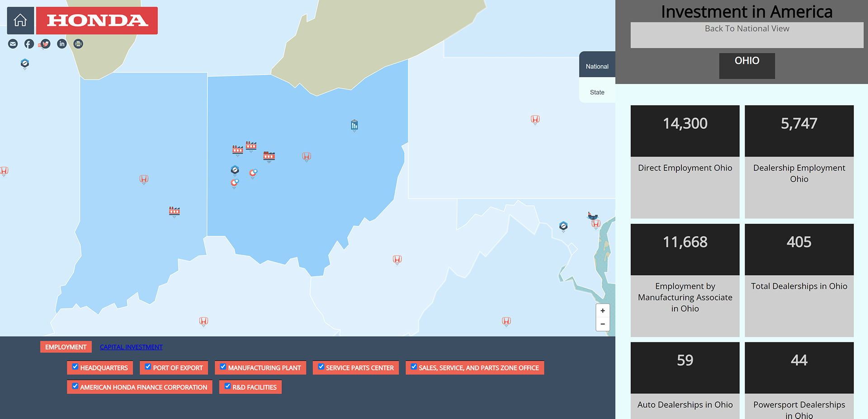Zoom in on the map
The width and height of the screenshot is (868, 419).
tap(603, 311)
